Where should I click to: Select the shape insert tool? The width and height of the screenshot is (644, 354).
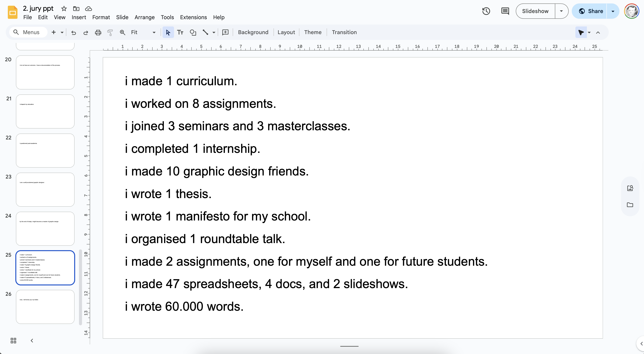193,33
